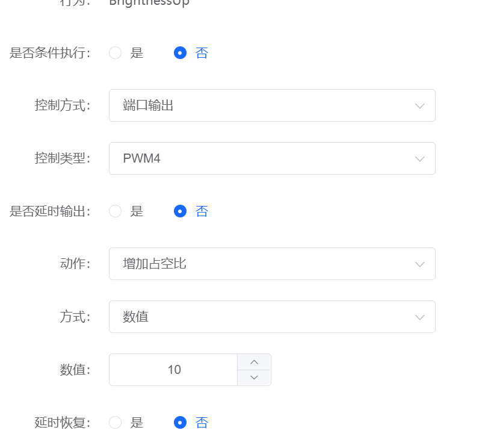497x448 pixels.
Task: Click the up arrow icon on the 数值 stepper
Action: pos(254,361)
